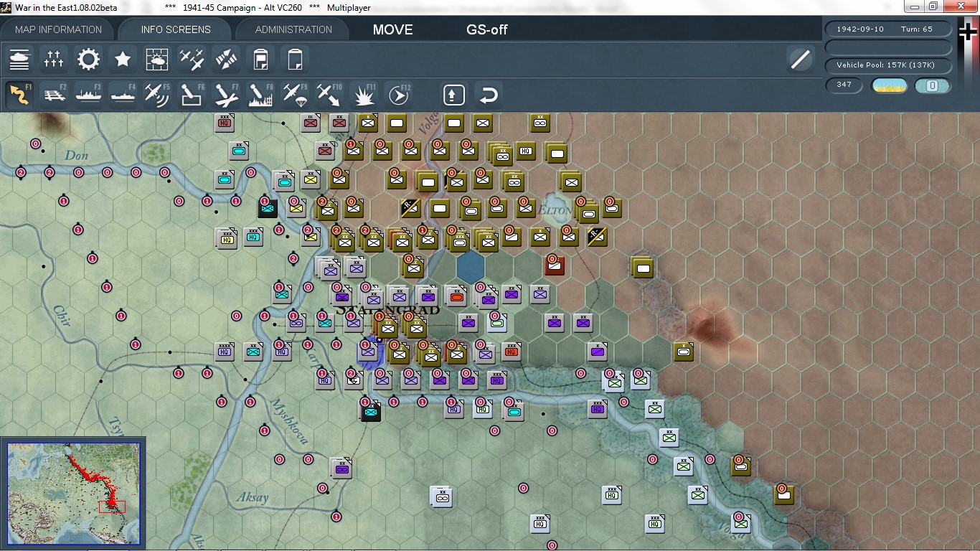Select F4 amphibious transport mode
The height and width of the screenshot is (551, 980).
click(x=123, y=95)
